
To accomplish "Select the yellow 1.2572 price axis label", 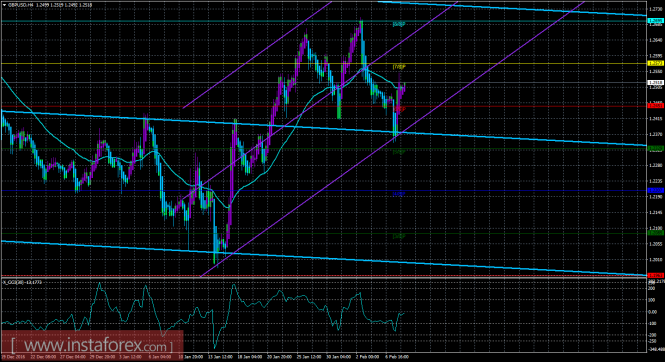I will [655, 63].
